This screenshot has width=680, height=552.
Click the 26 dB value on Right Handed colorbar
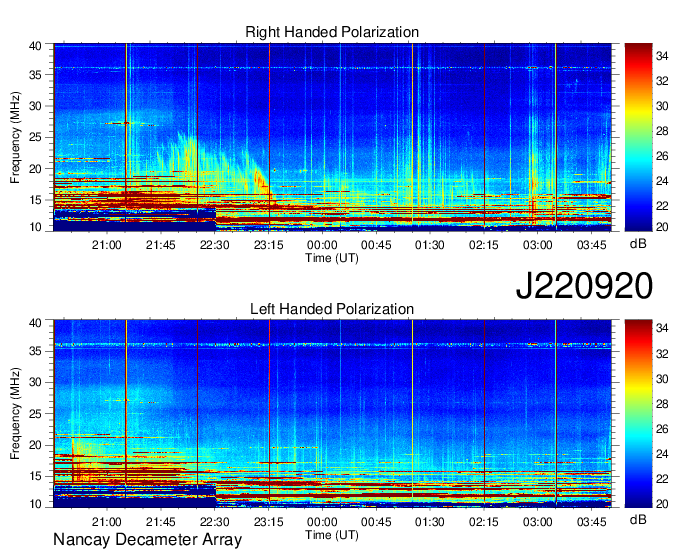[662, 156]
